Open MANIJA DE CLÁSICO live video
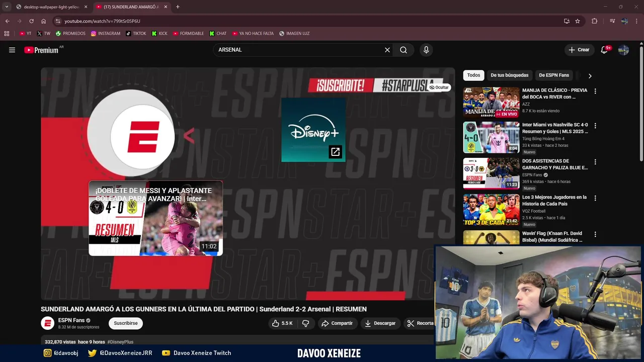 pyautogui.click(x=491, y=102)
